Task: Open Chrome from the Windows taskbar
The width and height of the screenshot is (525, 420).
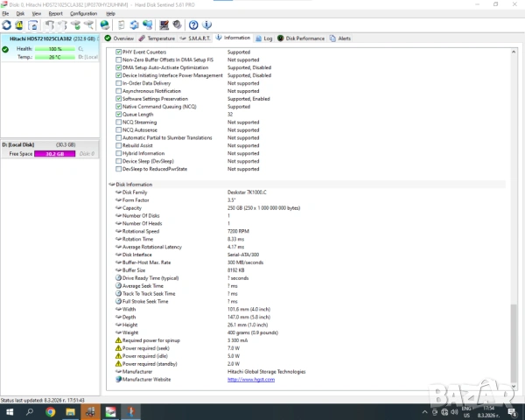Action: click(x=50, y=410)
